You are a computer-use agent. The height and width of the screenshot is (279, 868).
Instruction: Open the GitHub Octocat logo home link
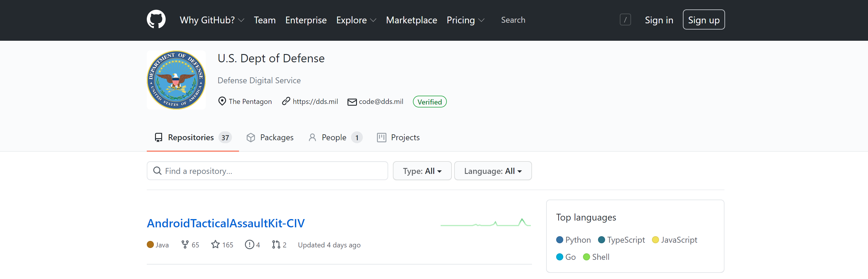[156, 19]
